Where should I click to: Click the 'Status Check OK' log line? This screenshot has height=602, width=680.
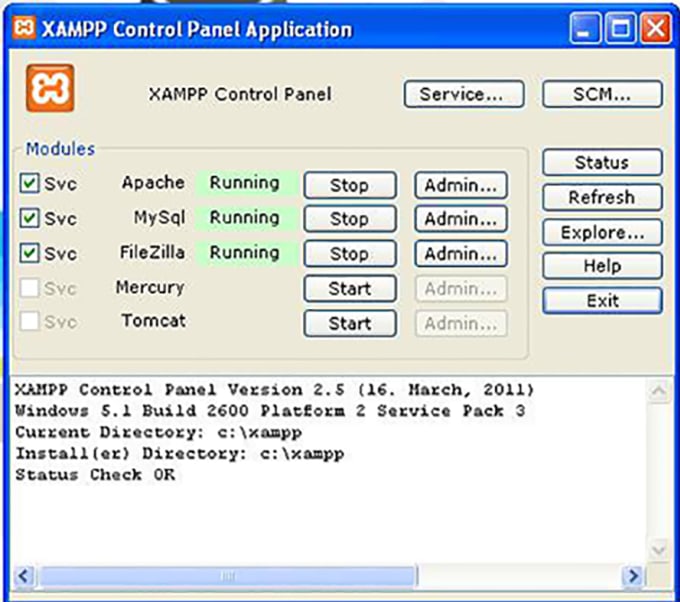pyautogui.click(x=95, y=474)
